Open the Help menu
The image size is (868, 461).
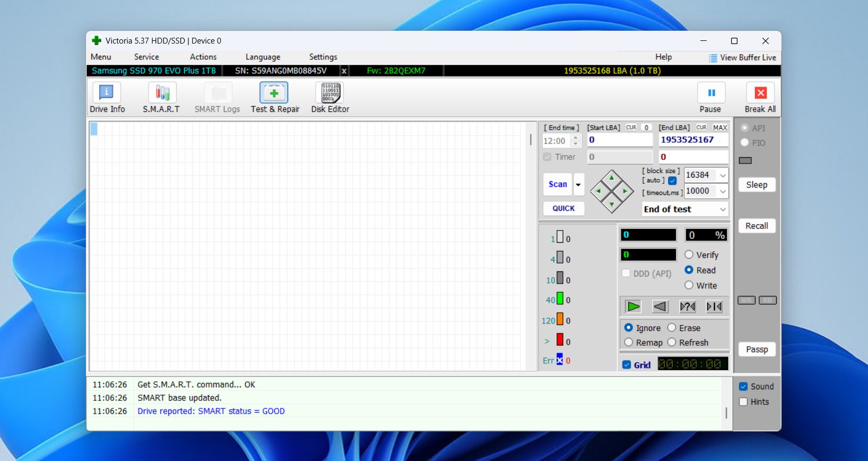(663, 57)
